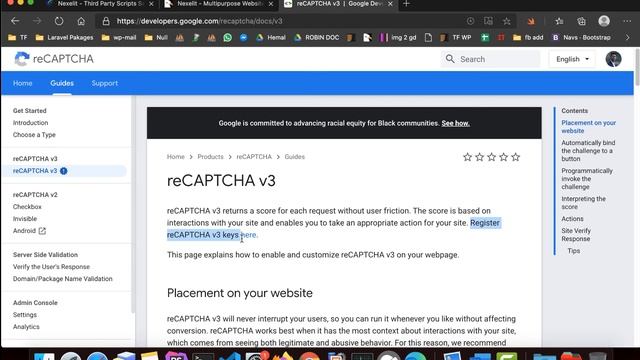640x360 pixels.
Task: Open the TF bookmark folder
Action: click(18, 38)
